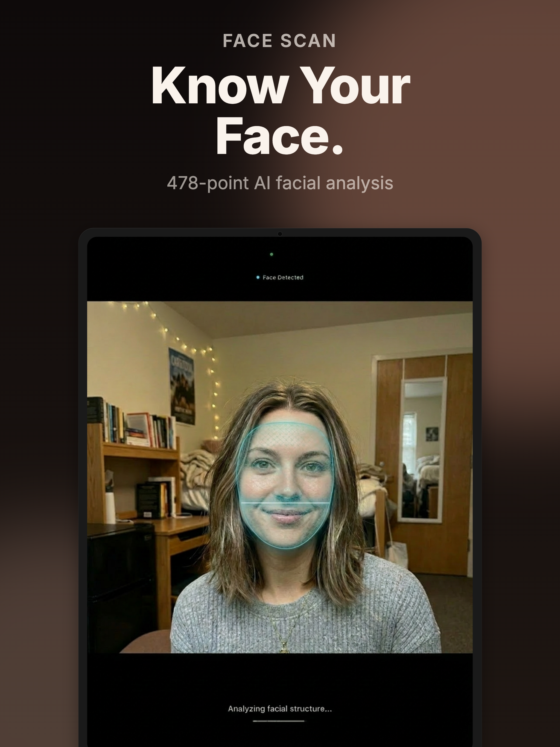
Task: Click the tablet's front camera dot
Action: pyautogui.click(x=280, y=234)
